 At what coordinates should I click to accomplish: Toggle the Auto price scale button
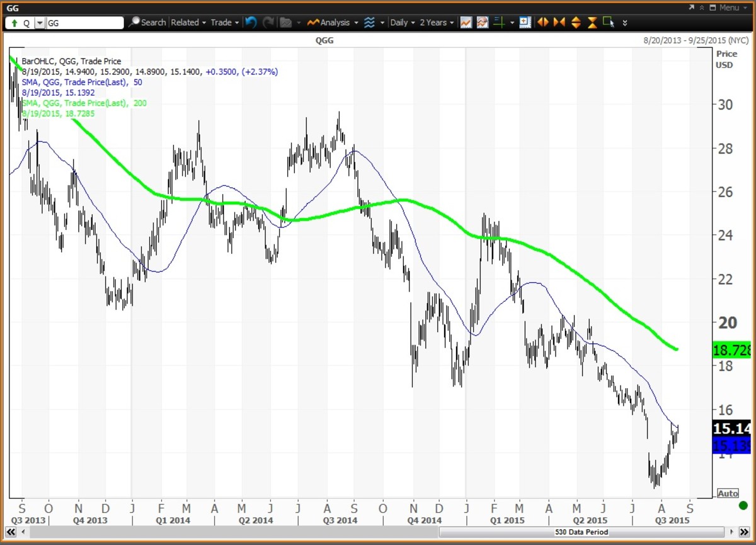(x=728, y=493)
